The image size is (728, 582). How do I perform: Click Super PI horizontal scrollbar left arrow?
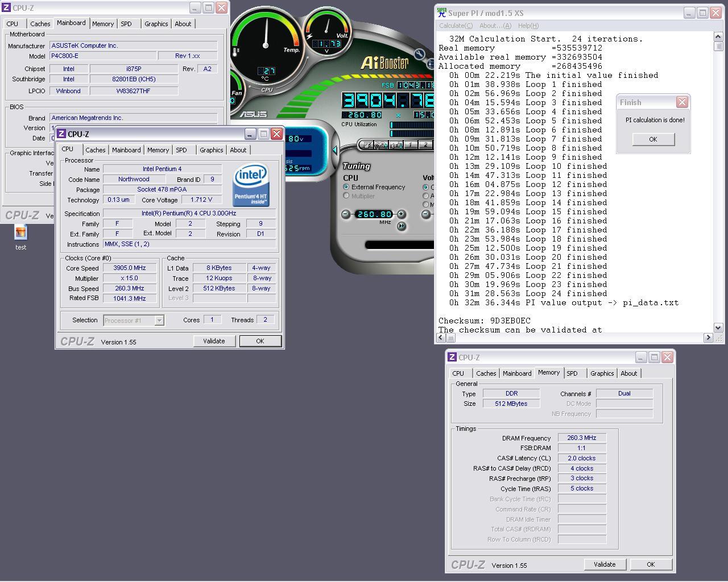point(442,338)
